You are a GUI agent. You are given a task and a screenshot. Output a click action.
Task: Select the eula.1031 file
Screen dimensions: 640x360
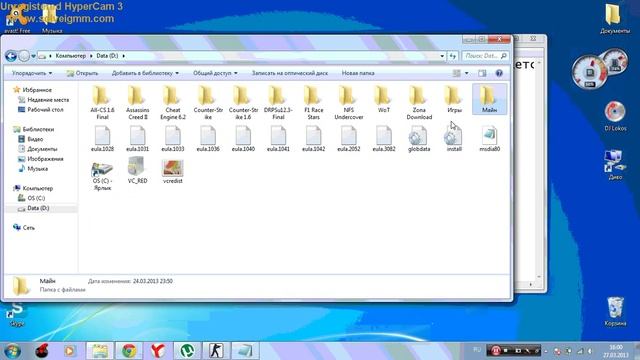pyautogui.click(x=138, y=138)
